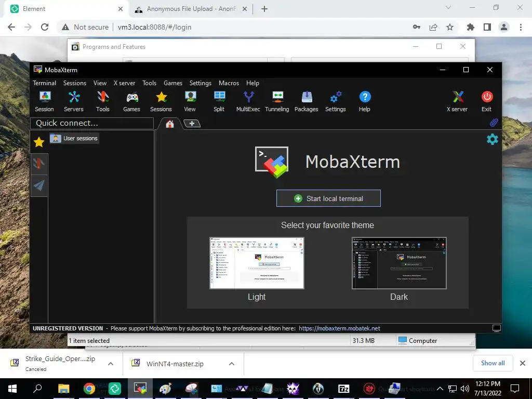This screenshot has width=532, height=399.
Task: Open the Help question-mark toolbar icon
Action: [x=365, y=101]
